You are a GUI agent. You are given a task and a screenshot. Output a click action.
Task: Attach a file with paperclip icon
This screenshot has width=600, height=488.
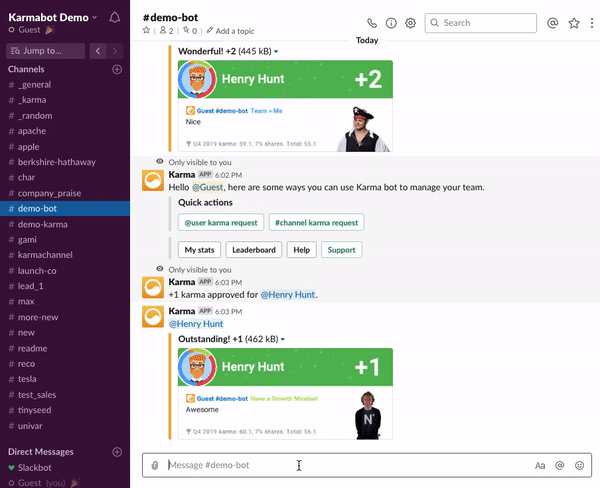point(155,465)
